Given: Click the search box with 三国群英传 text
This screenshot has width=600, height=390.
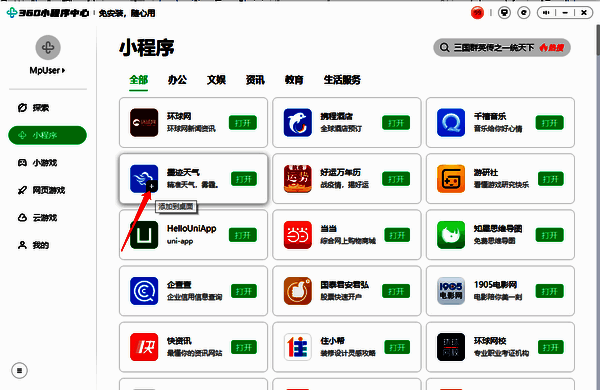Looking at the screenshot, I should [502, 47].
